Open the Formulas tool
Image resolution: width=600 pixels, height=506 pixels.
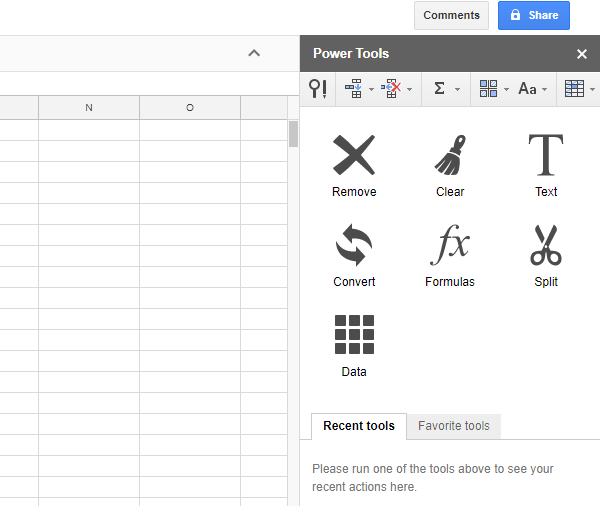tap(450, 256)
